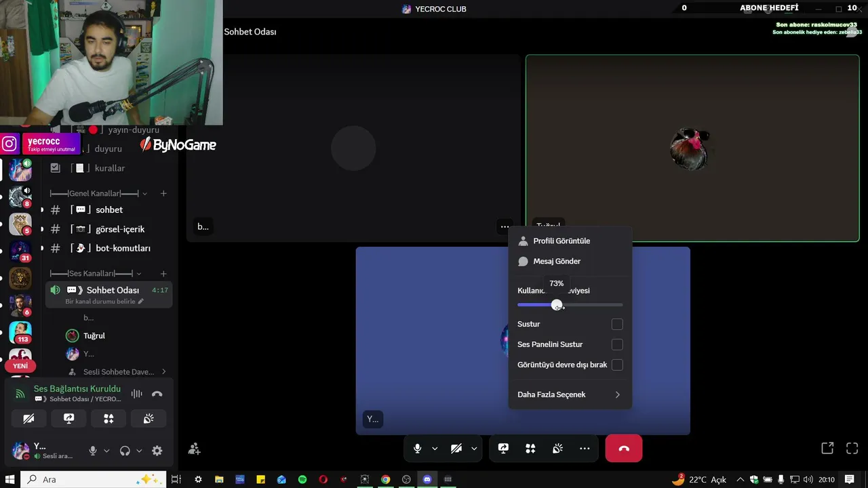The image size is (868, 488).
Task: Hang up with the red disconnect button
Action: click(x=624, y=449)
